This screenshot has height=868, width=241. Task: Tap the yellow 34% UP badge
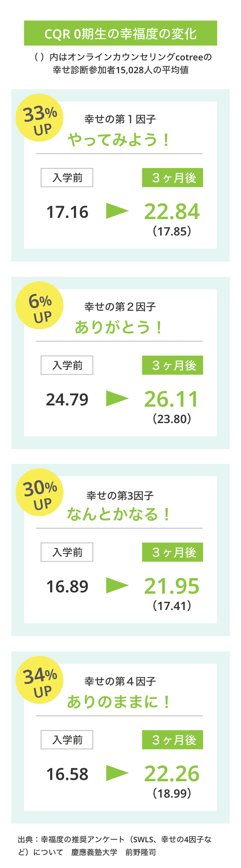40,680
